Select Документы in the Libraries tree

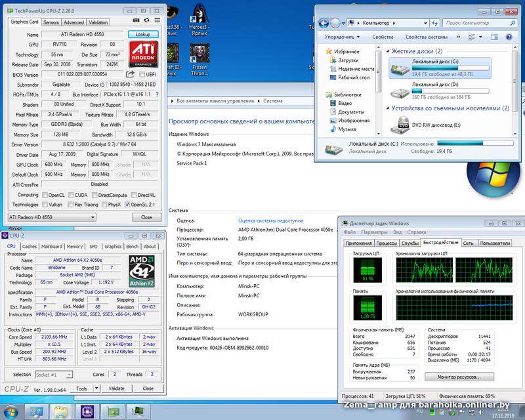tap(347, 112)
